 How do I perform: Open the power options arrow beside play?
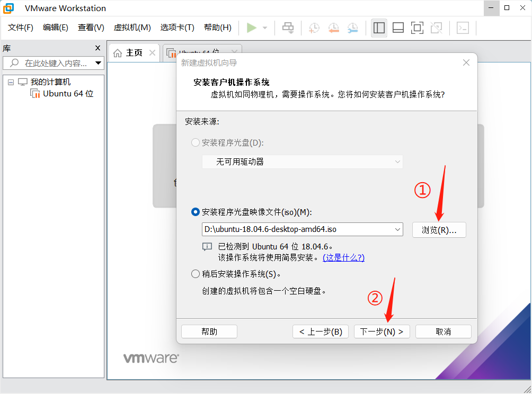coord(265,28)
